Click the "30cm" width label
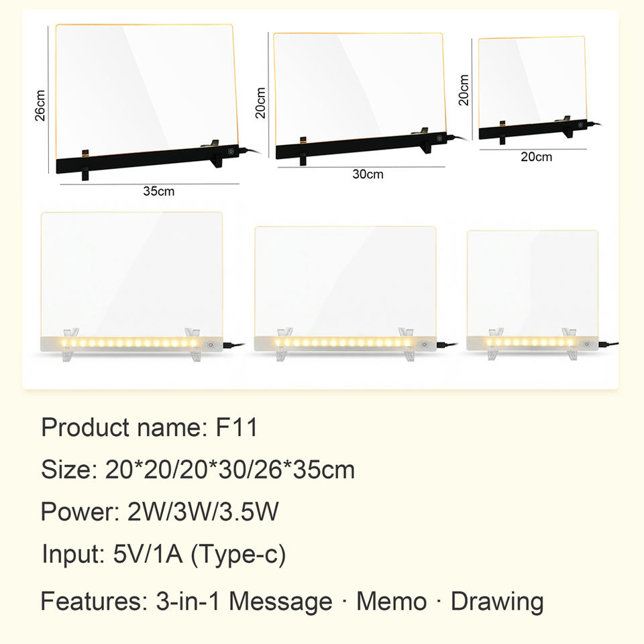The height and width of the screenshot is (644, 644). tap(368, 174)
